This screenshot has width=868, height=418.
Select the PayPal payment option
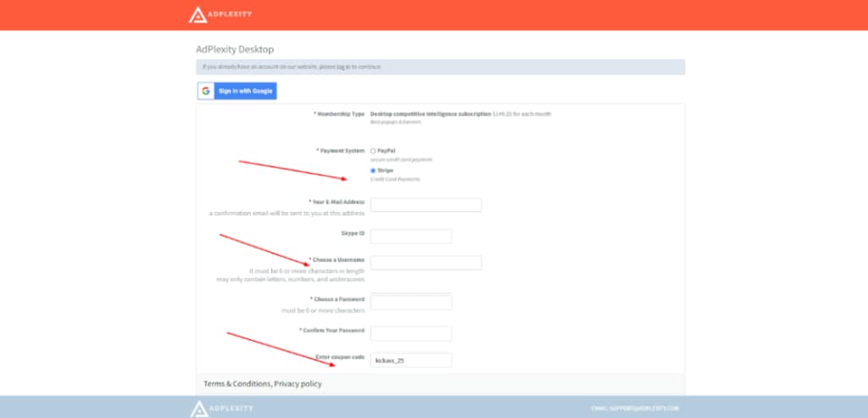pyautogui.click(x=373, y=151)
